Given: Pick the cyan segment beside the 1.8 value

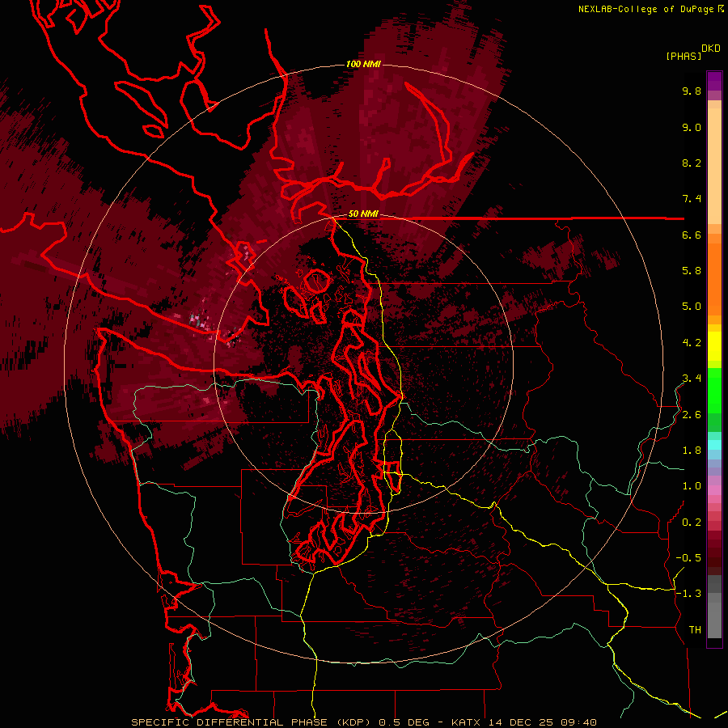Looking at the screenshot, I should (714, 445).
